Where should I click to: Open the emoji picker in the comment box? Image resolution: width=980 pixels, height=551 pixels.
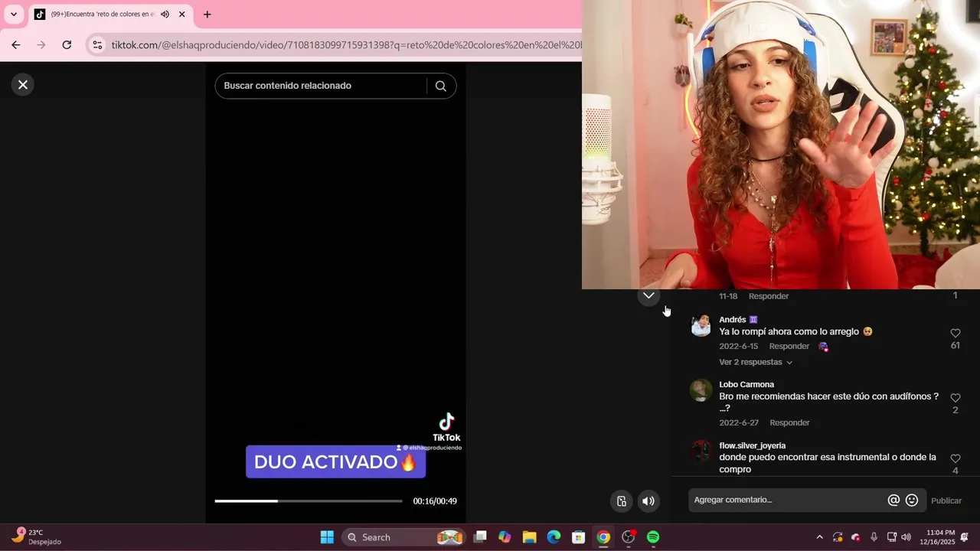912,500
